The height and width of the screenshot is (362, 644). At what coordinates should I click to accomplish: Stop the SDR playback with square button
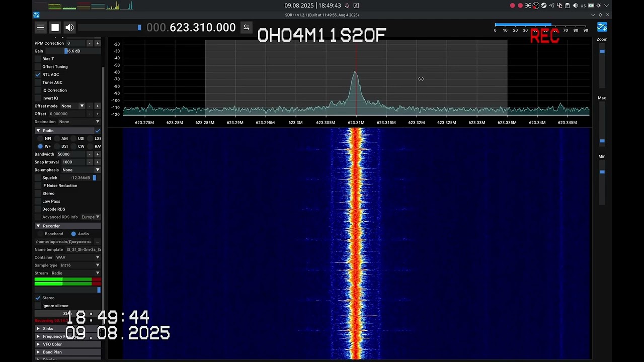coord(55,28)
